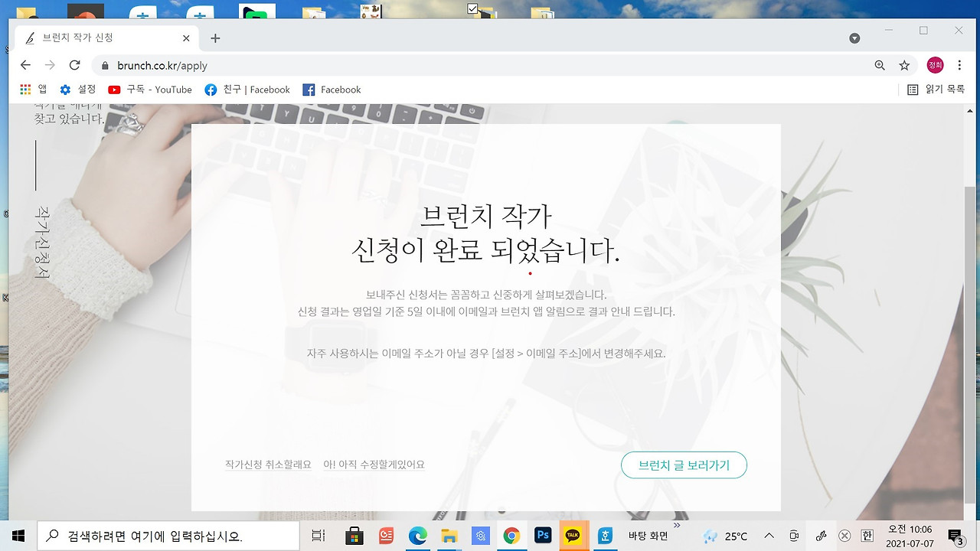Open Chrome's three-dot menu
This screenshot has width=980, height=551.
point(959,65)
